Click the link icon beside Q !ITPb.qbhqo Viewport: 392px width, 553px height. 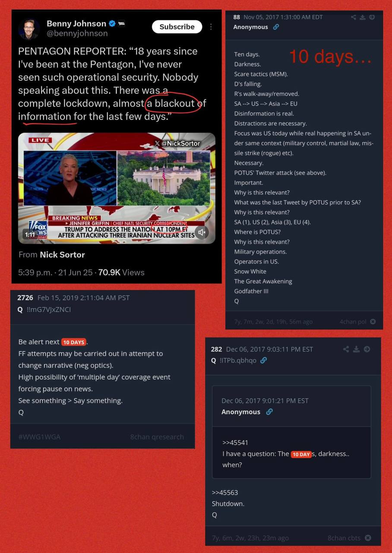(x=264, y=360)
